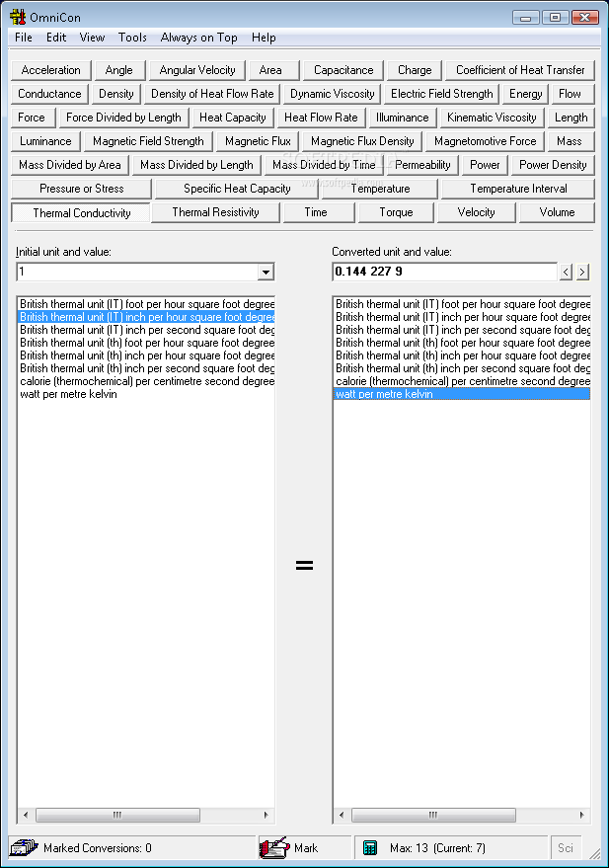
Task: Open the Initial unit value dropdown arrow
Action: click(x=266, y=272)
